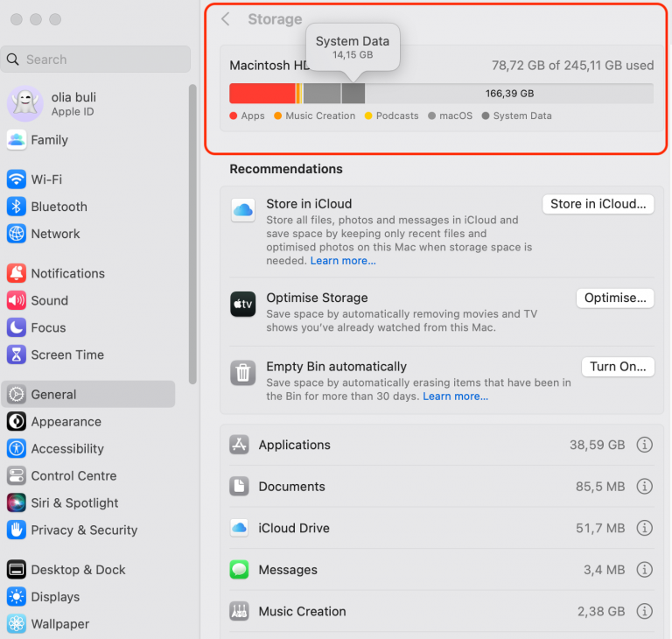
Task: Click the 2,38 GB Music Creation size
Action: click(601, 611)
